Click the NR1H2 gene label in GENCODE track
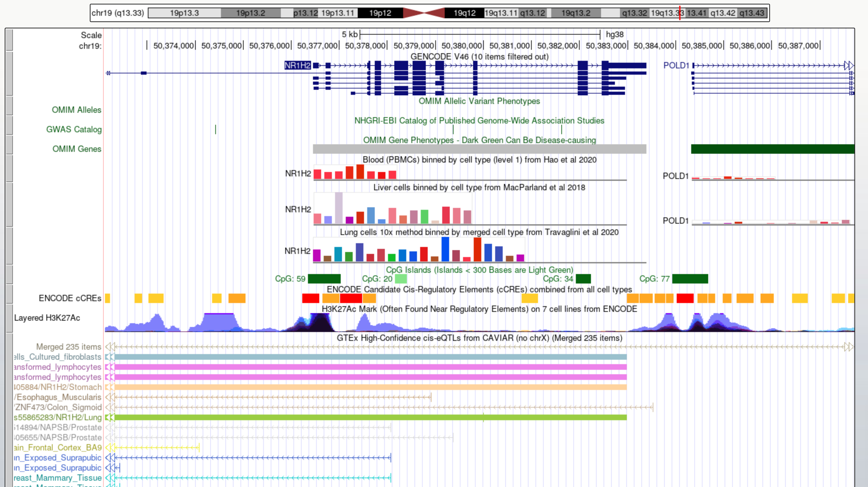The width and height of the screenshot is (868, 487). 297,65
